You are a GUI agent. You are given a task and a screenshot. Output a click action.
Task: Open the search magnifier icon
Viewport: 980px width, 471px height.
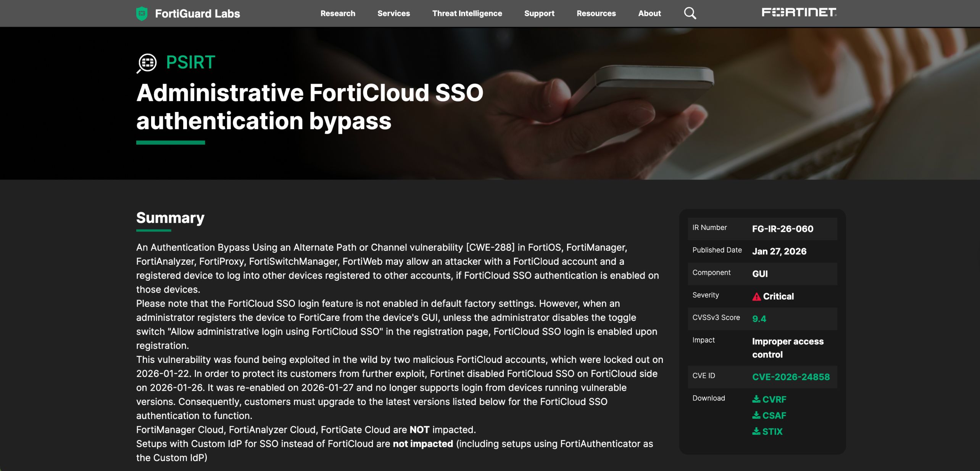[x=690, y=13]
